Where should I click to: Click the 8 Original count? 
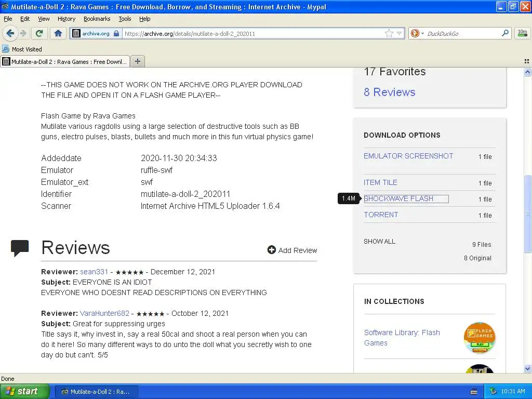(x=477, y=258)
